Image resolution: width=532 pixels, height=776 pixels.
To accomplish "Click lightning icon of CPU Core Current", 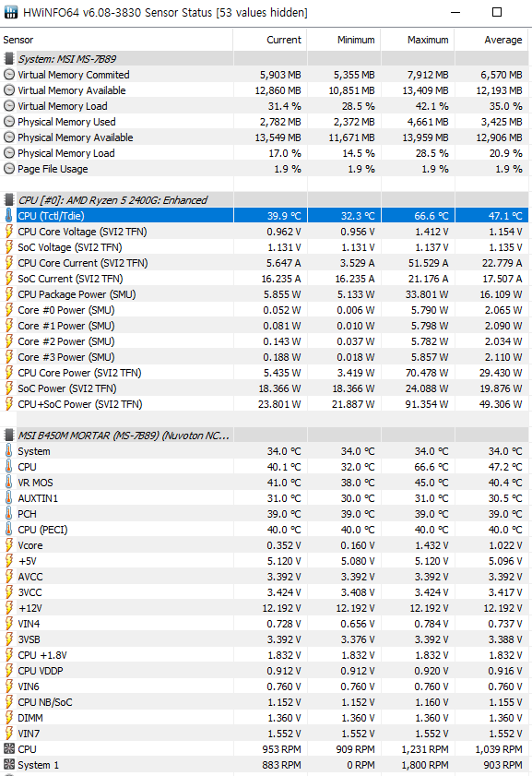I will pos(9,263).
